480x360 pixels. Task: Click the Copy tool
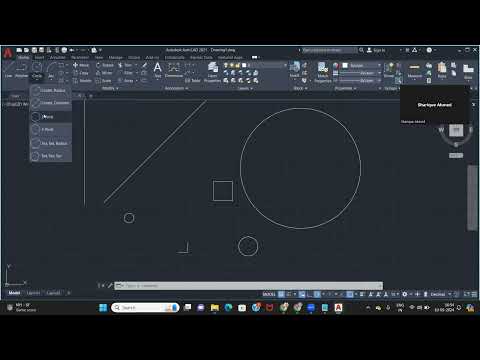coord(81,73)
